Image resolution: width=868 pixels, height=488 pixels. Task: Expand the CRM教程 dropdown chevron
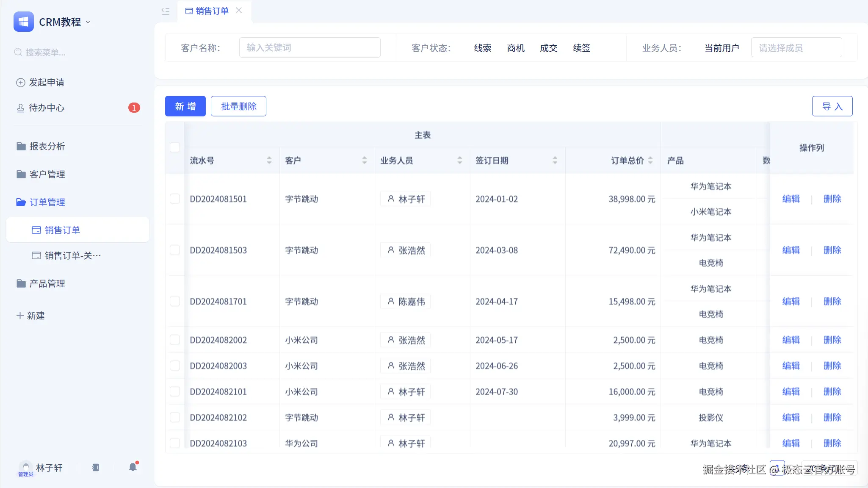pyautogui.click(x=88, y=22)
